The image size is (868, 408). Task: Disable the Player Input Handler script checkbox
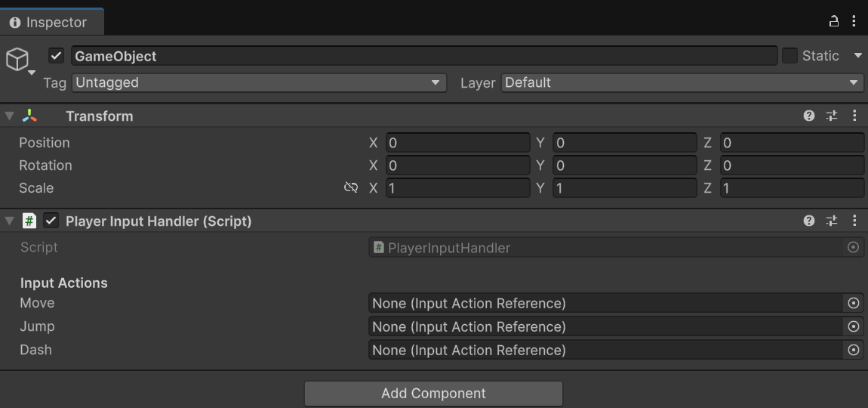51,221
